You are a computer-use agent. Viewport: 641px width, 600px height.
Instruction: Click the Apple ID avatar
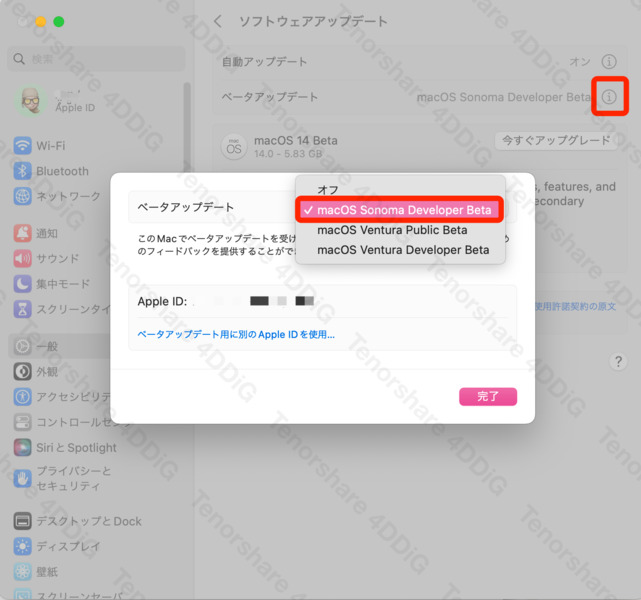31,101
